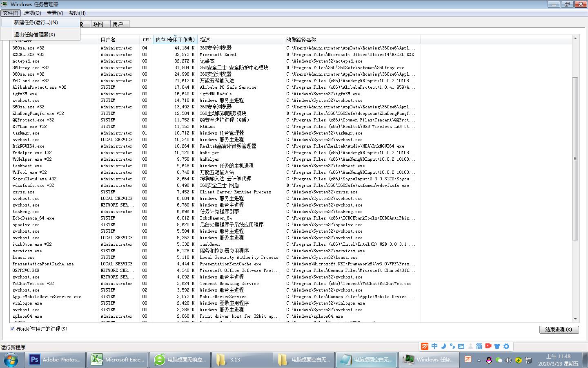Select the RtkNGUI64.exe process row
This screenshot has height=368, width=588.
(x=216, y=146)
